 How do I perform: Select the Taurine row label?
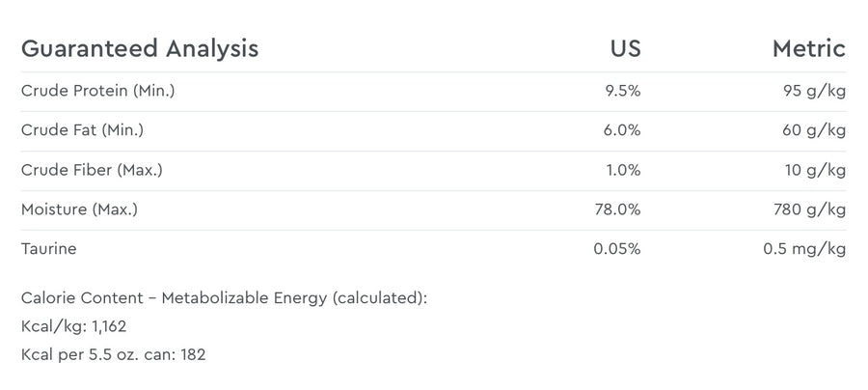point(49,249)
